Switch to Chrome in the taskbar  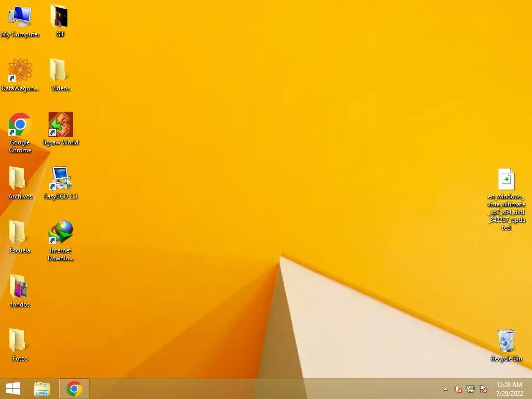(x=74, y=389)
